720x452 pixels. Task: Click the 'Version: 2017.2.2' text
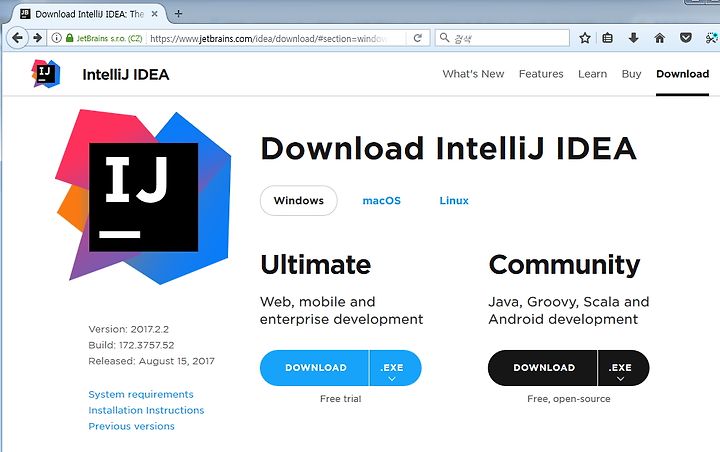[129, 329]
